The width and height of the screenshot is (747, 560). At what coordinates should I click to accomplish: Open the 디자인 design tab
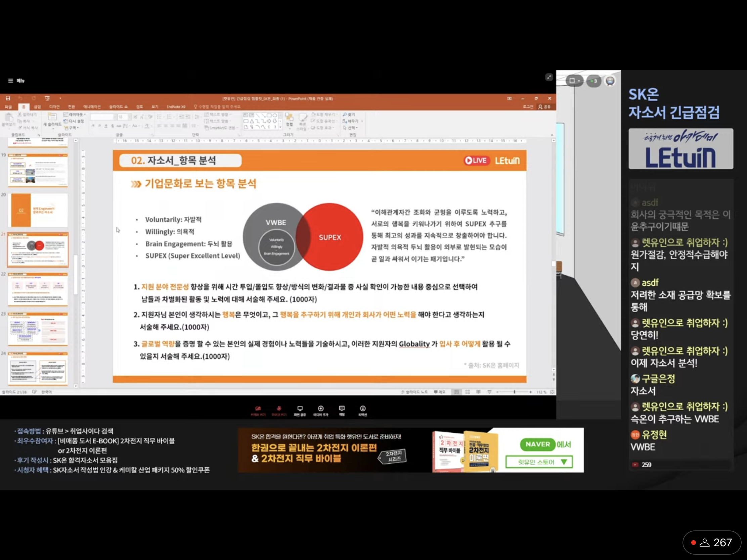coord(54,107)
